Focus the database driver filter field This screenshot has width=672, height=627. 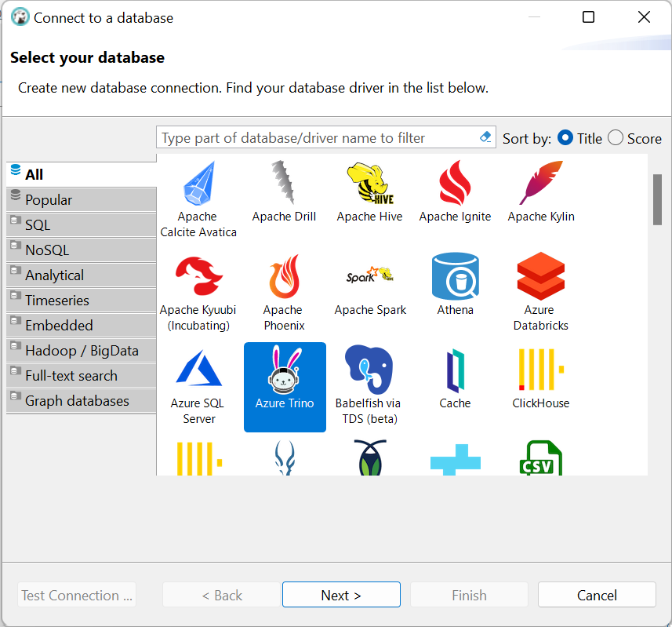click(x=317, y=137)
